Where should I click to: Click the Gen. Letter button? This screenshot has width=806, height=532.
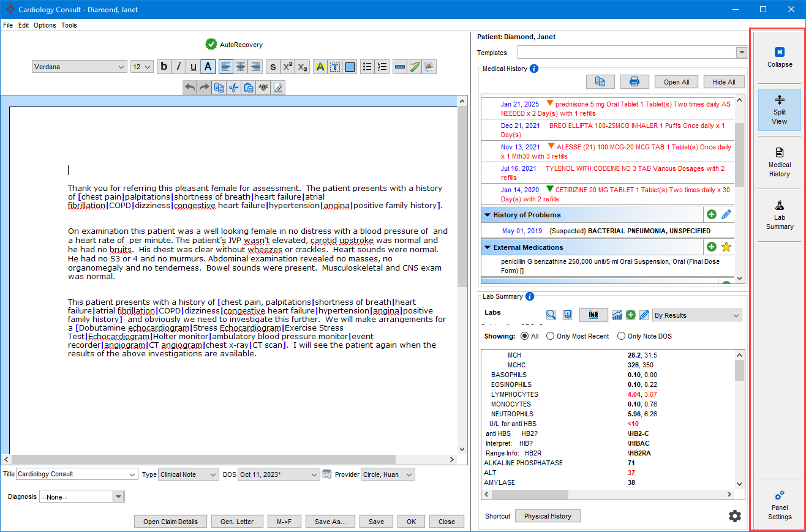click(237, 521)
